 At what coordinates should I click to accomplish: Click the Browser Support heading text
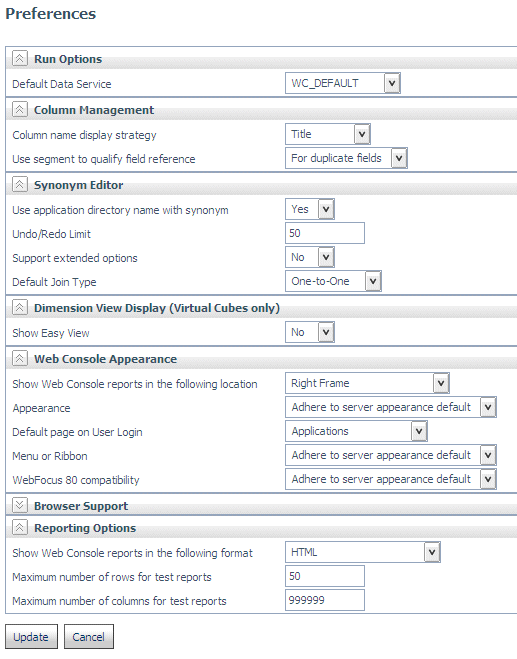coord(81,506)
